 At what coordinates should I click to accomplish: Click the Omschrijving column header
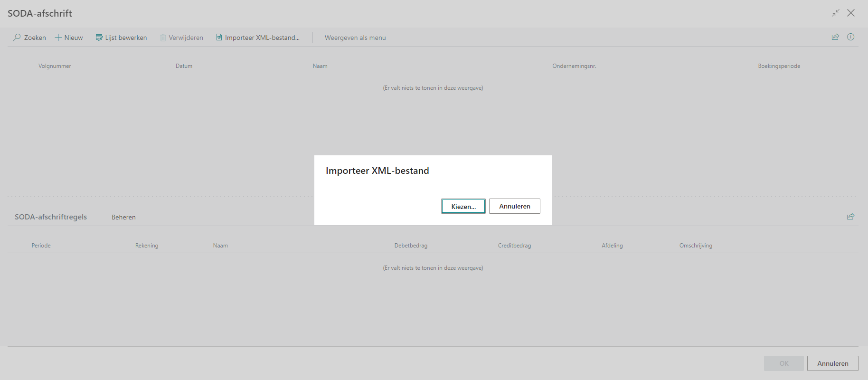pyautogui.click(x=696, y=246)
